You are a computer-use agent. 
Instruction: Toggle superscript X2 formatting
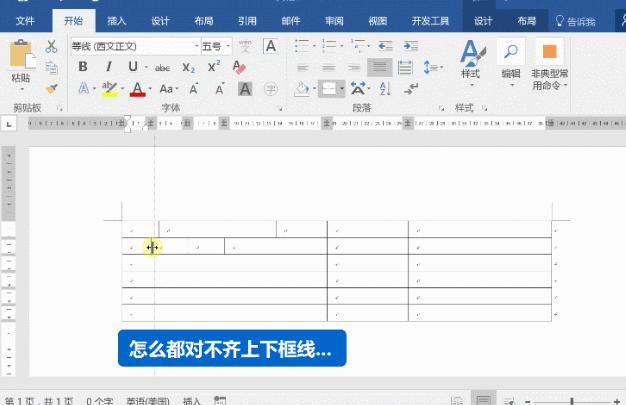point(214,67)
